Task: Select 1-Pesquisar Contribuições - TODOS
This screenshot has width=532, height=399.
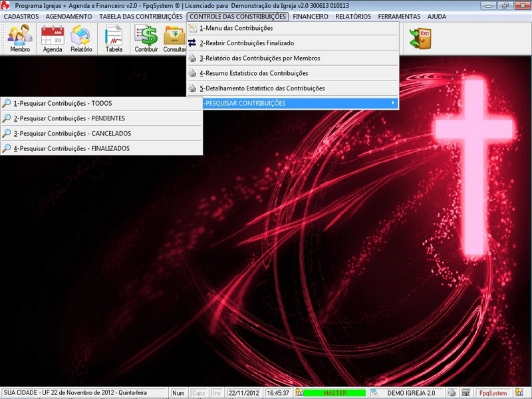Action: (x=102, y=103)
